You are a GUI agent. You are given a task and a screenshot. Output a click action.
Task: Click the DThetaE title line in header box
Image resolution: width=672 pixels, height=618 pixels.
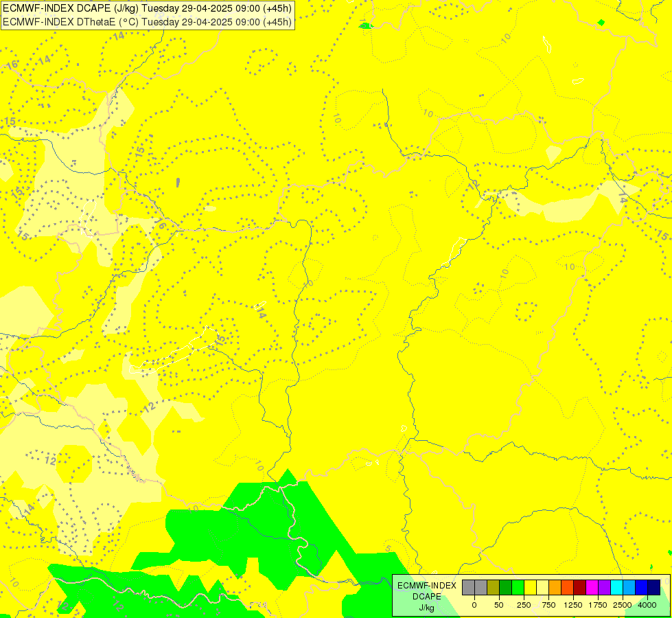click(x=147, y=22)
